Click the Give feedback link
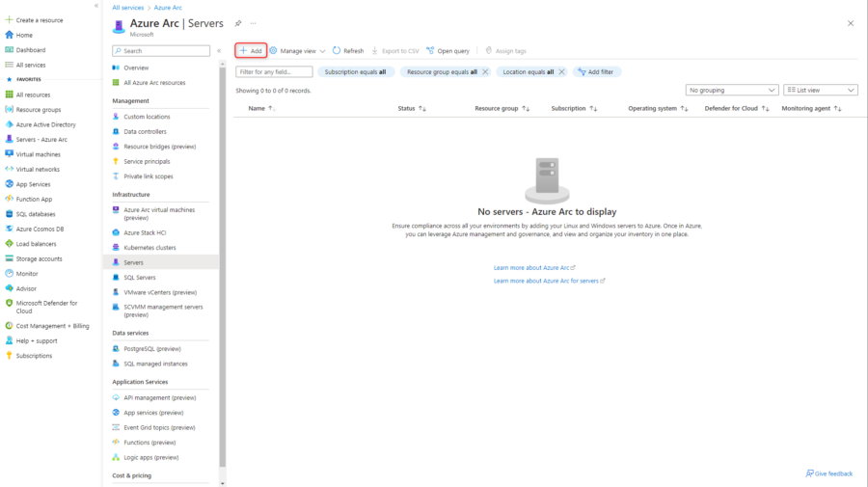The width and height of the screenshot is (868, 487). tap(829, 473)
